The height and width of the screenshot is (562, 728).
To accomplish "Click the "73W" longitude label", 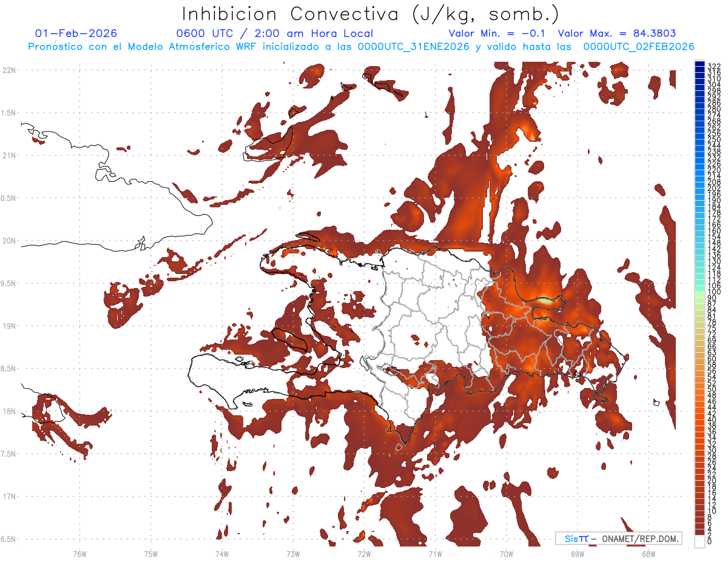I will (293, 554).
